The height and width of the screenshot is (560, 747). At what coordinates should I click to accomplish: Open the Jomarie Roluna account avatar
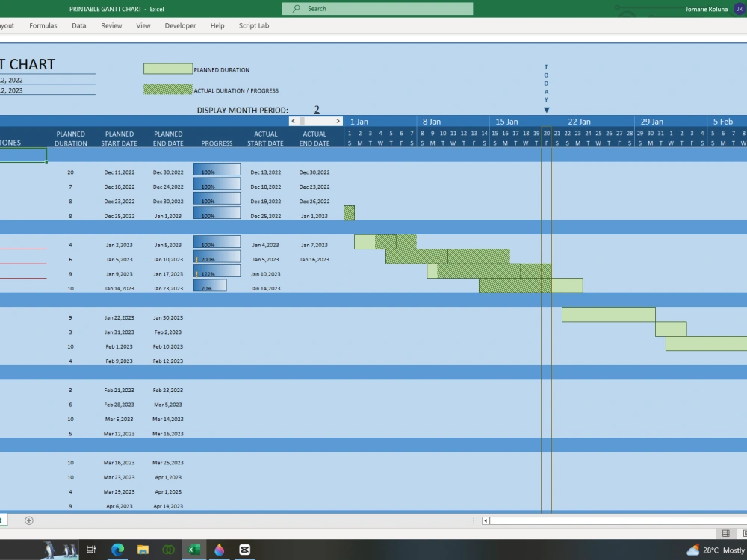pos(740,9)
